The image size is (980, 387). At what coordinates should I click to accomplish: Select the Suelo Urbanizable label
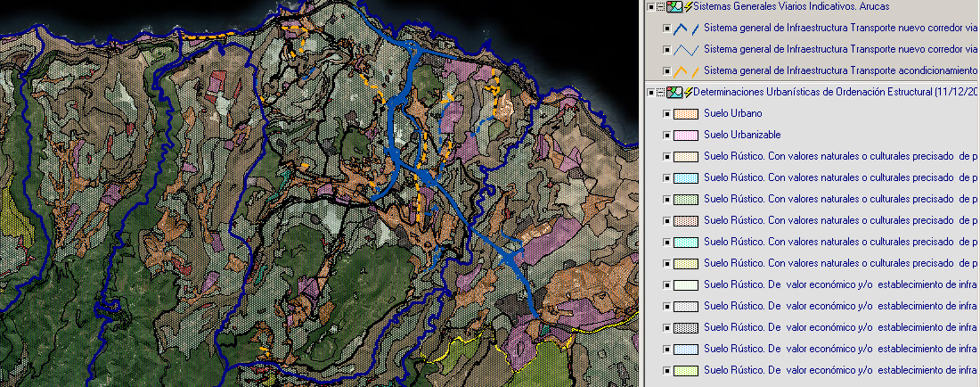742,135
